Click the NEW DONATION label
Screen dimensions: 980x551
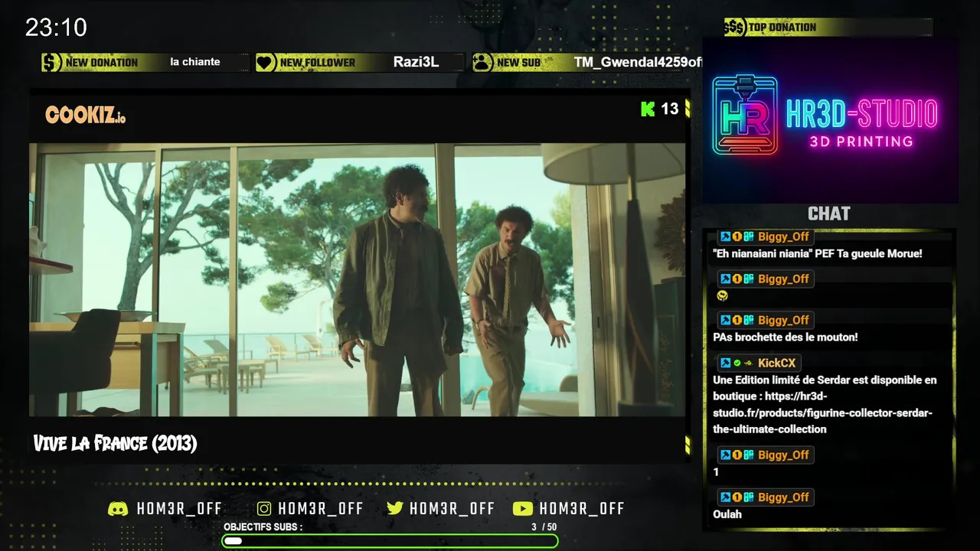tap(102, 63)
